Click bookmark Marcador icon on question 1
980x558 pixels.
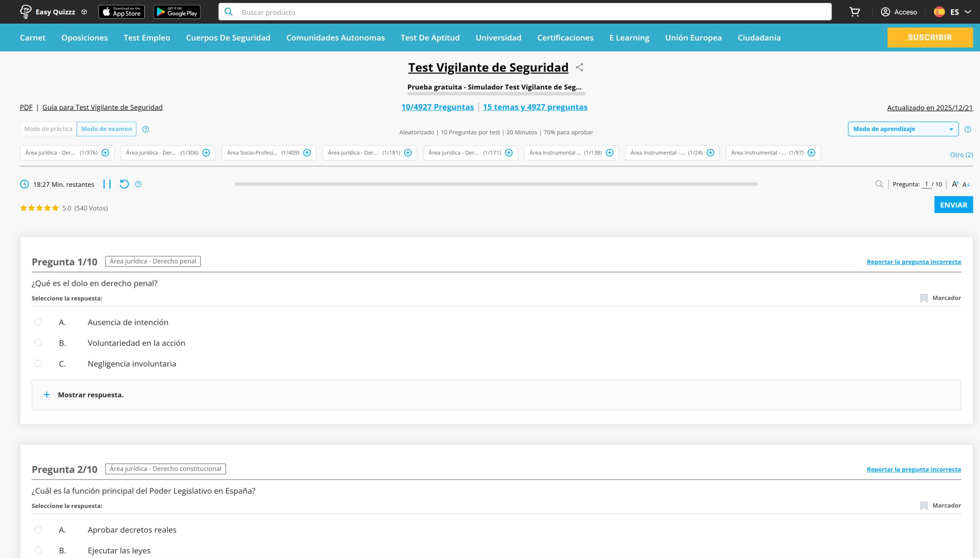924,298
